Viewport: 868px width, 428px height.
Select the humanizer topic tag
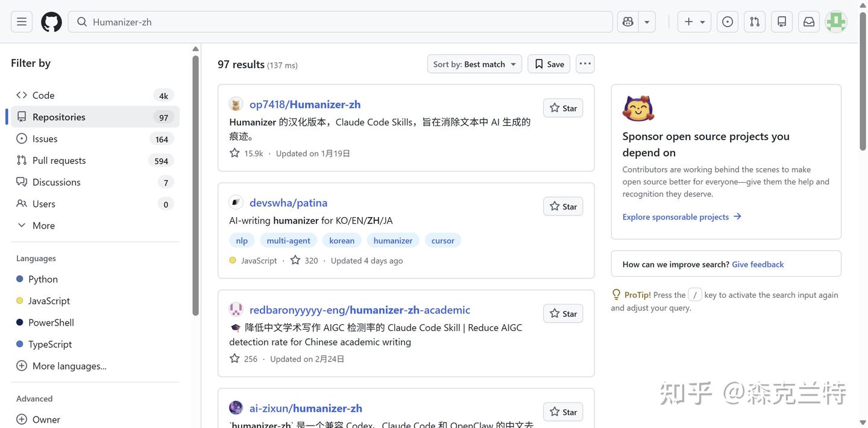[393, 241]
